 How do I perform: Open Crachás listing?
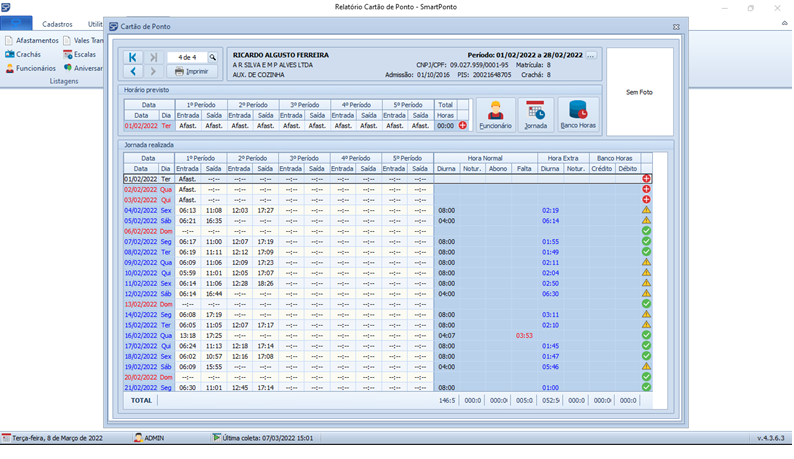pyautogui.click(x=23, y=54)
